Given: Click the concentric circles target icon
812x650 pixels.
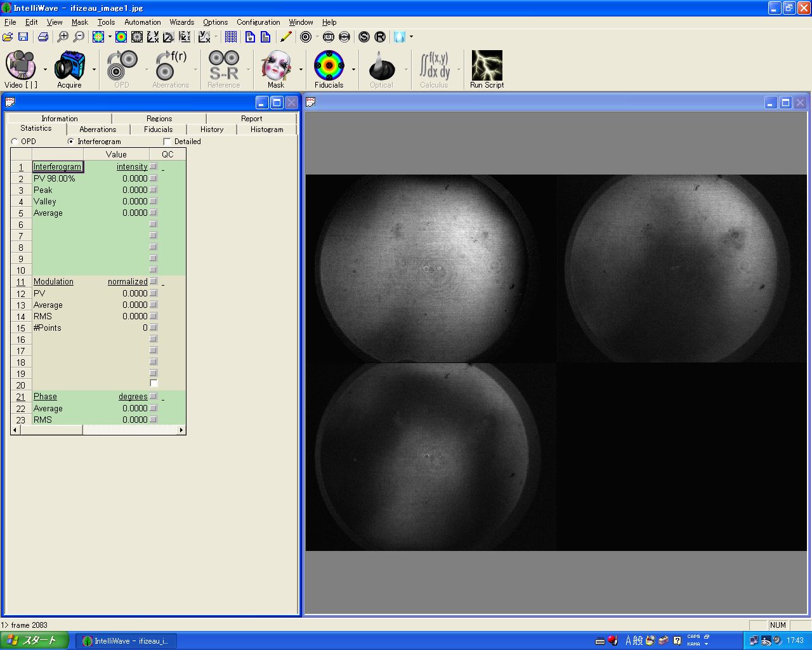Looking at the screenshot, I should (306, 37).
